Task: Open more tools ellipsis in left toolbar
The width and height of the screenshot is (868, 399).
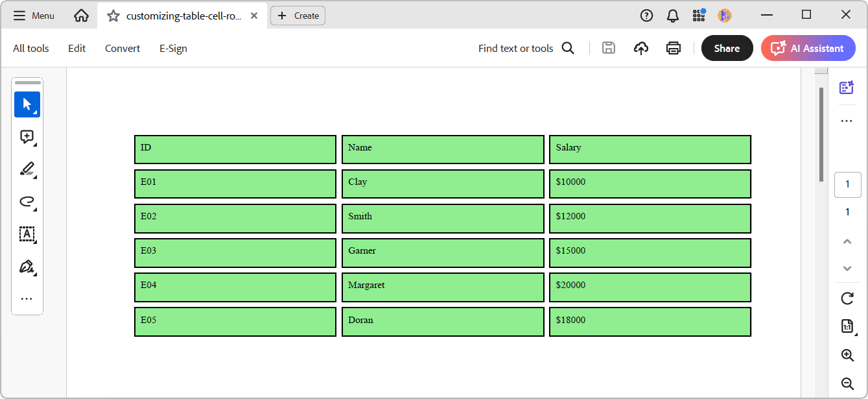Action: pos(27,299)
